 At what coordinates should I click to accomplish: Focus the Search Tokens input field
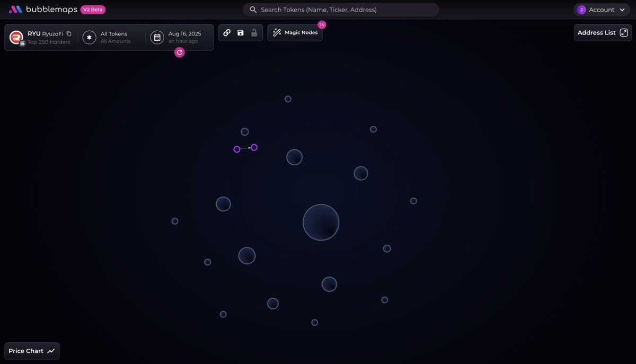point(341,10)
